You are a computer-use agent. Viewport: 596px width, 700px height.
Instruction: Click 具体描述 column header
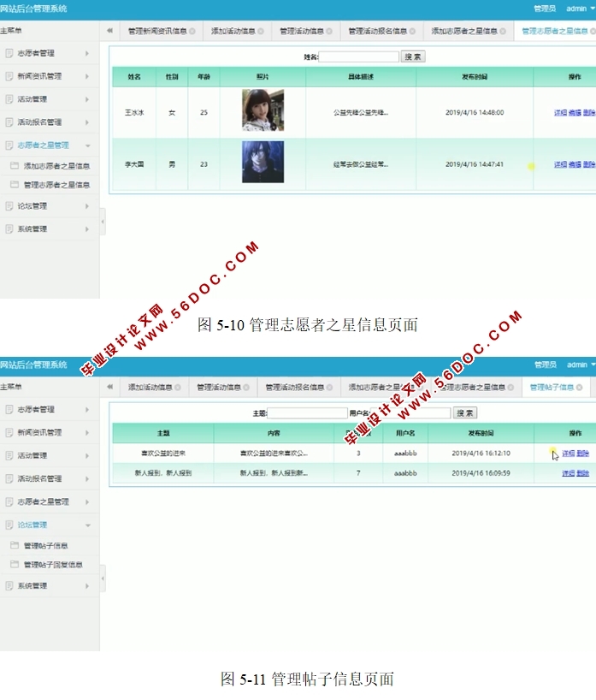(361, 77)
